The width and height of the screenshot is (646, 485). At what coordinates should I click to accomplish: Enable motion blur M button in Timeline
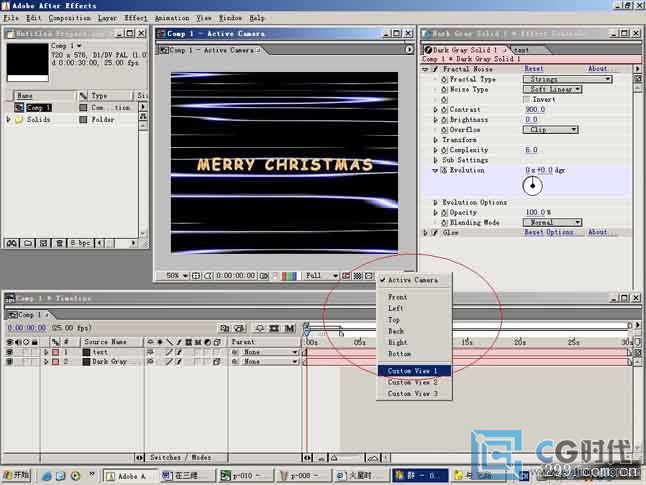290,328
